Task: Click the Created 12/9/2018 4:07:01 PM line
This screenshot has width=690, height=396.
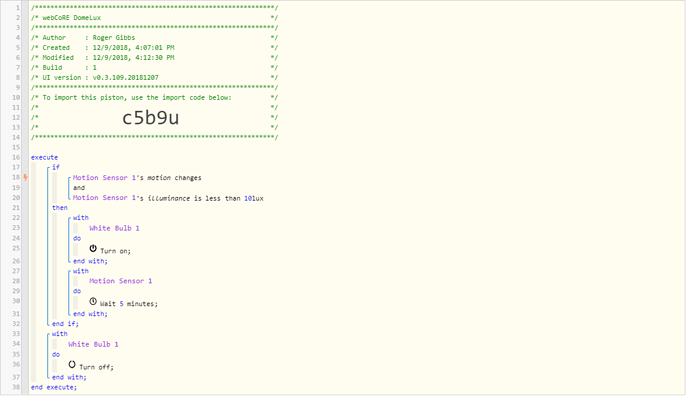Action: point(154,48)
